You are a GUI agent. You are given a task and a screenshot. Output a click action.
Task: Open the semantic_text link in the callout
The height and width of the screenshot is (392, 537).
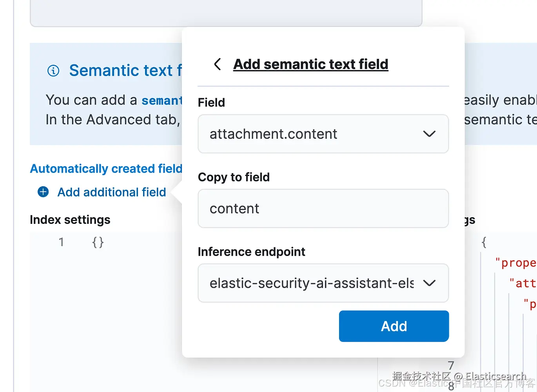coord(161,101)
